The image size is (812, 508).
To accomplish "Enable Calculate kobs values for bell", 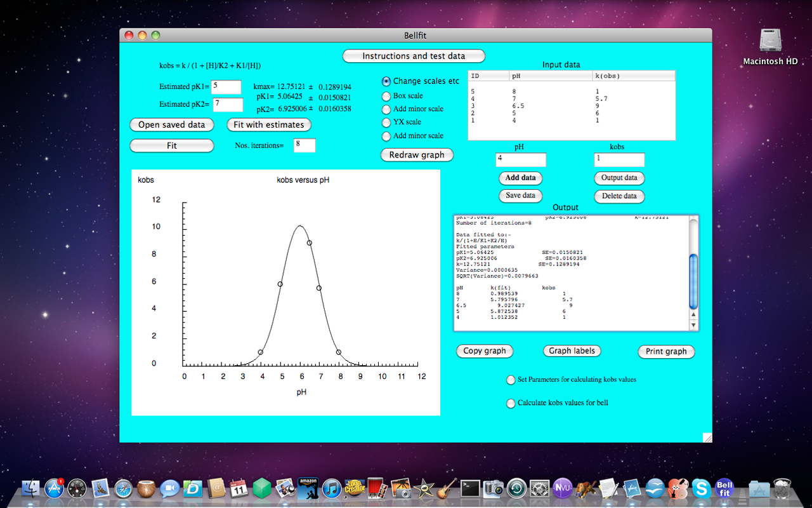I will (511, 403).
